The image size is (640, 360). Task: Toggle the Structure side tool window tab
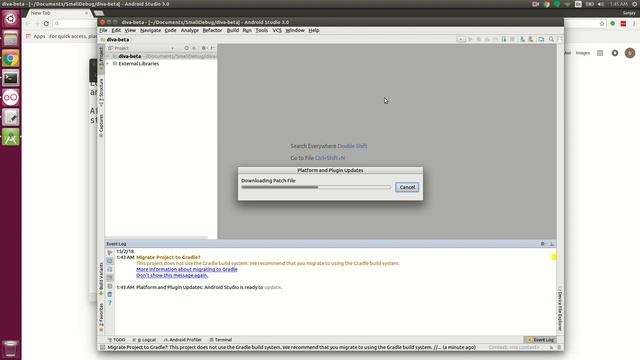101,93
